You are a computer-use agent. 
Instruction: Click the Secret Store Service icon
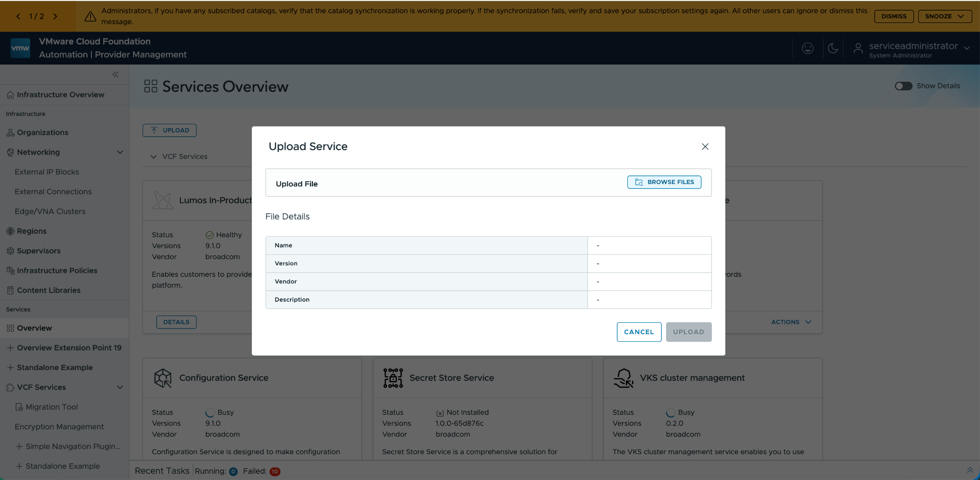click(393, 378)
